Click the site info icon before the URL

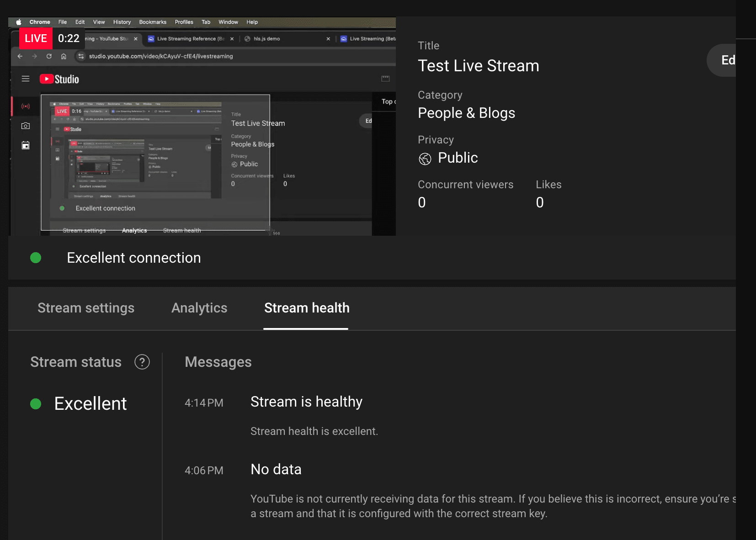81,56
